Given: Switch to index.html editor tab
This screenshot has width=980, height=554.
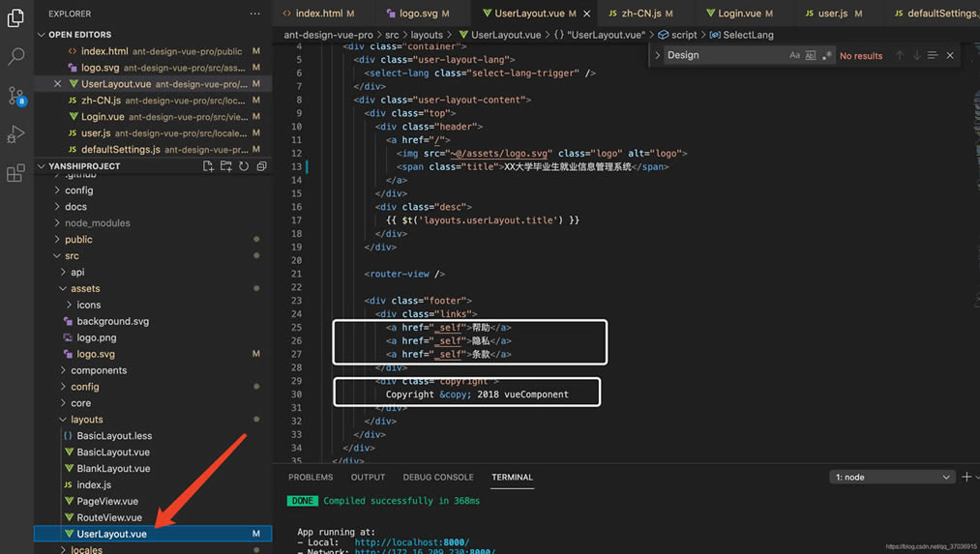Looking at the screenshot, I should [318, 14].
